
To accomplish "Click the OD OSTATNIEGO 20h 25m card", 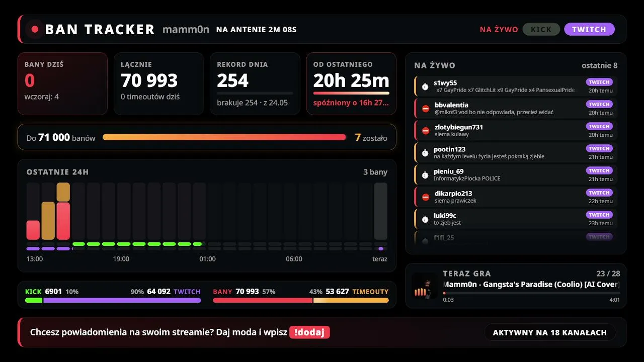I will 351,83.
